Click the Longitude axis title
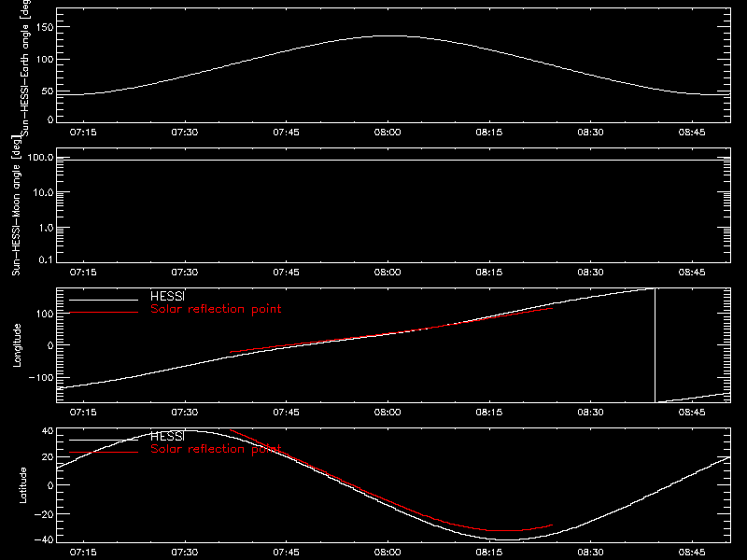The image size is (747, 560). tap(17, 345)
